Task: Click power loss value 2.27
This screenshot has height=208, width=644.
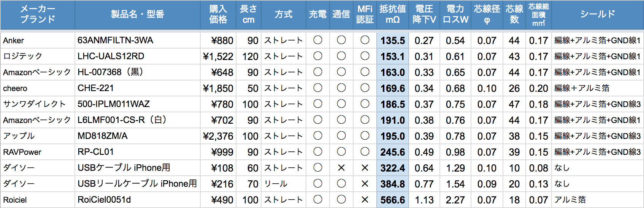Action: (x=455, y=200)
